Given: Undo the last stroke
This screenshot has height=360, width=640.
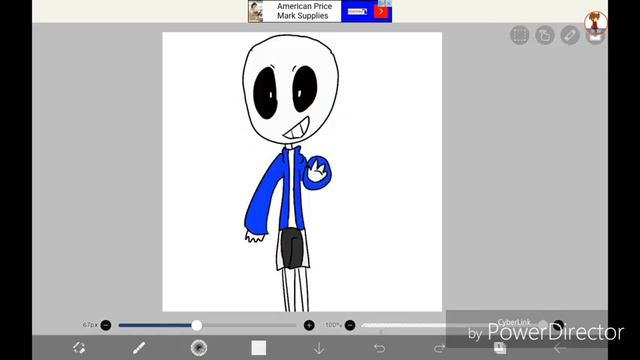Looking at the screenshot, I should pyautogui.click(x=379, y=348).
